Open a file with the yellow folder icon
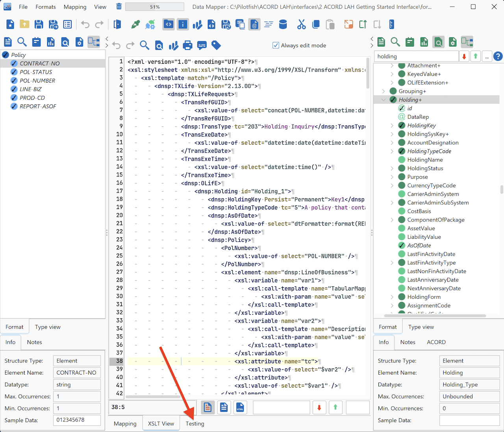Viewport: 504px width, 432px height. point(24,24)
